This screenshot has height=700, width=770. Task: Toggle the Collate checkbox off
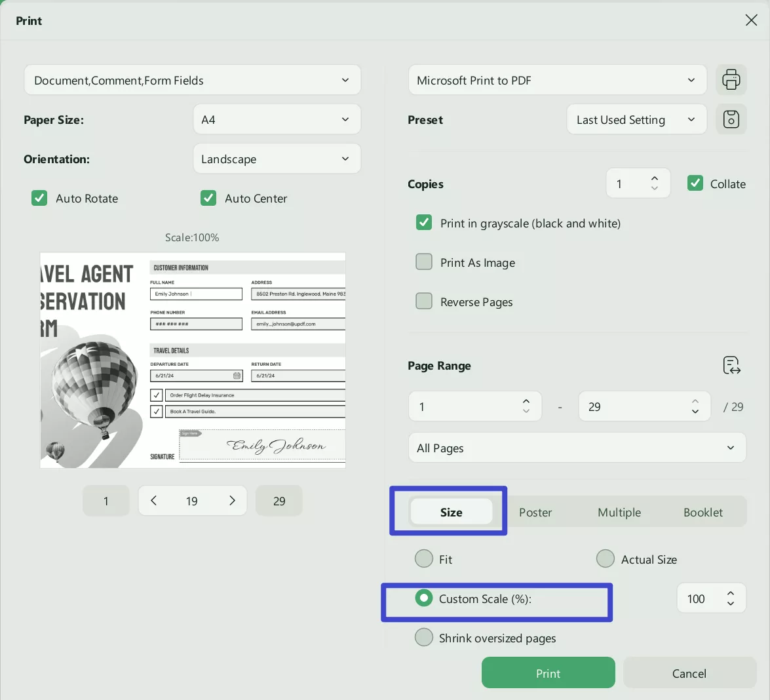click(x=695, y=184)
